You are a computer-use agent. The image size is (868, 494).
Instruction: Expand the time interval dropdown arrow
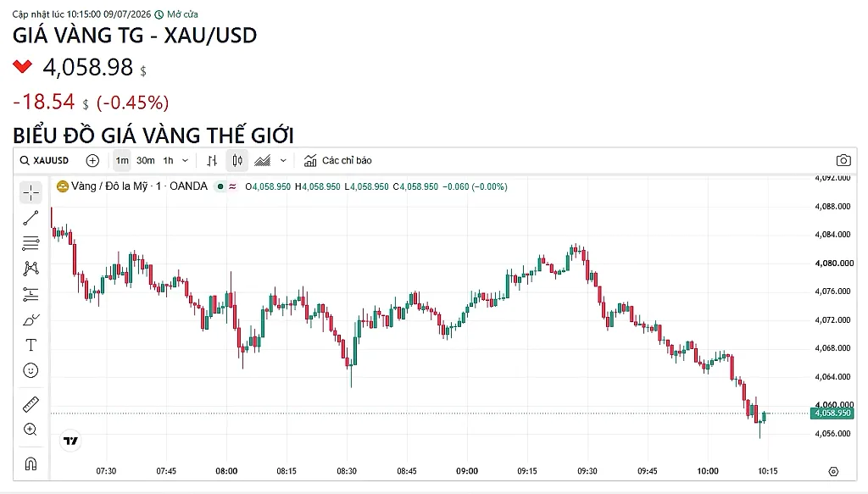tap(186, 160)
